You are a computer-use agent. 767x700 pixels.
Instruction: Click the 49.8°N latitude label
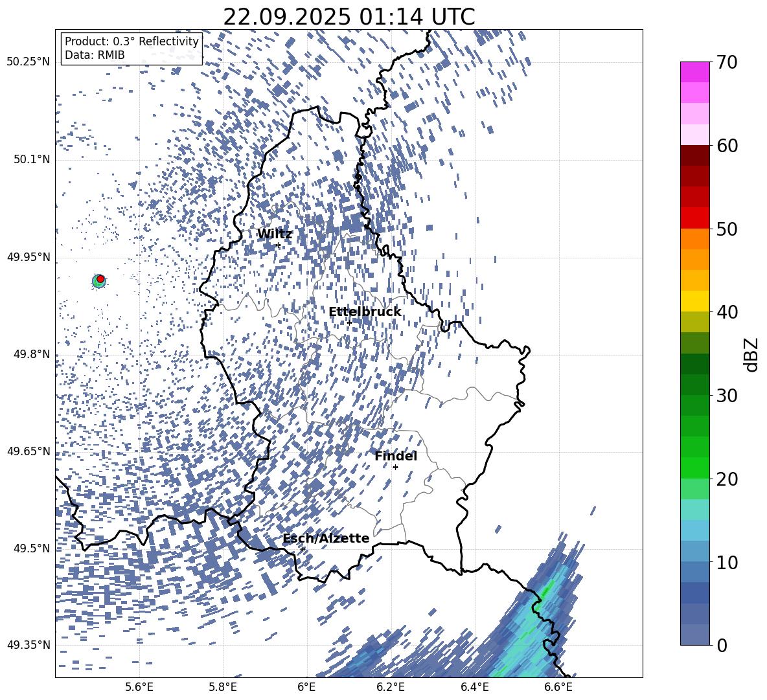pyautogui.click(x=32, y=354)
